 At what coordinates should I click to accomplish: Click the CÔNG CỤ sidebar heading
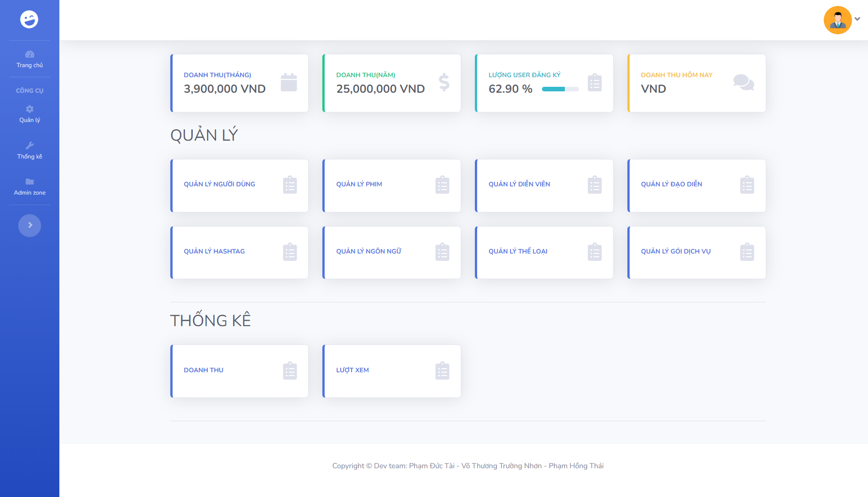point(30,90)
